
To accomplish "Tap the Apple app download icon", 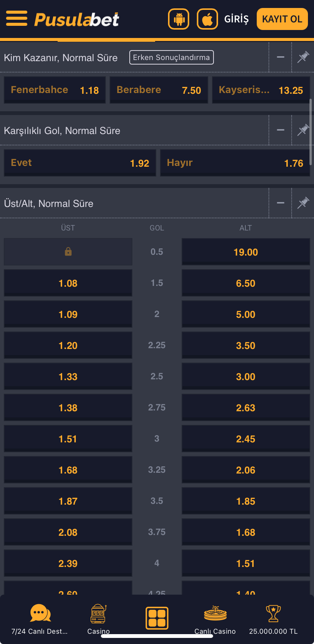I will (x=207, y=19).
